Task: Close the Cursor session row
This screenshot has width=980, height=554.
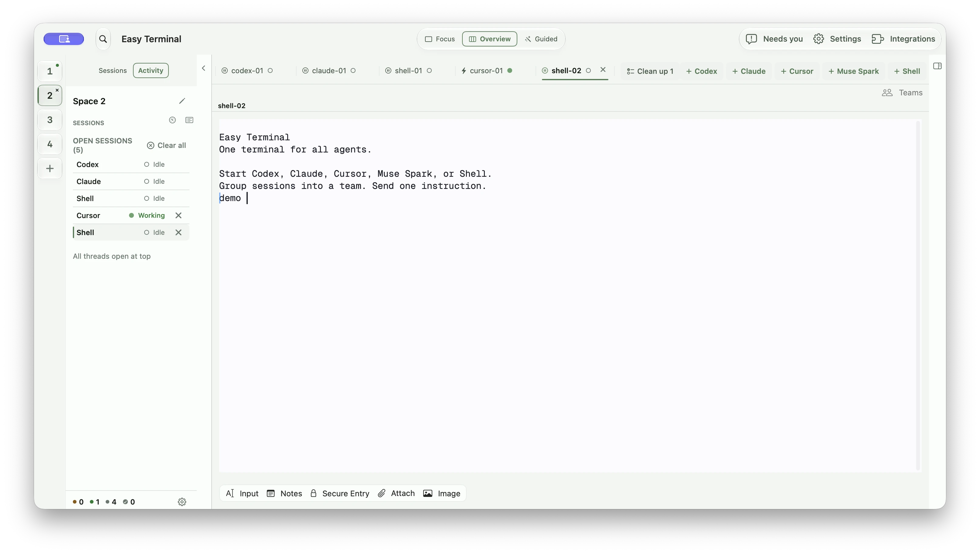Action: pyautogui.click(x=179, y=215)
